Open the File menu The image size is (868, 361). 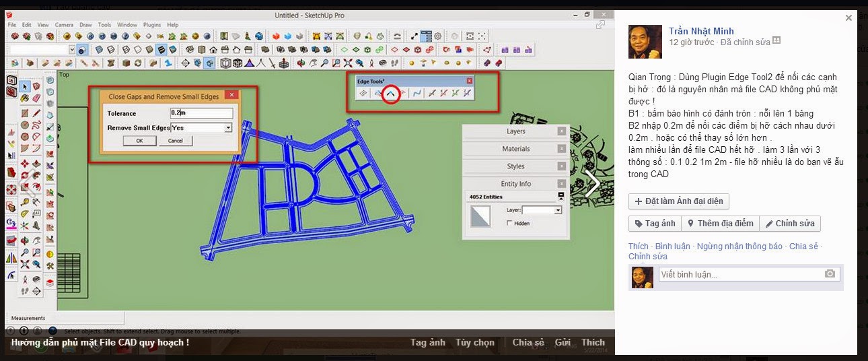(x=11, y=25)
